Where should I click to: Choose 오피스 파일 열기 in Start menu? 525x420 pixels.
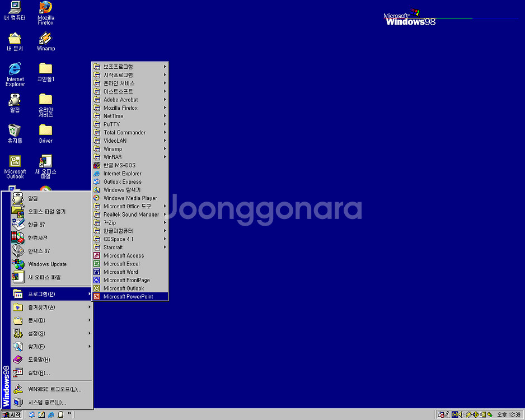click(x=51, y=212)
